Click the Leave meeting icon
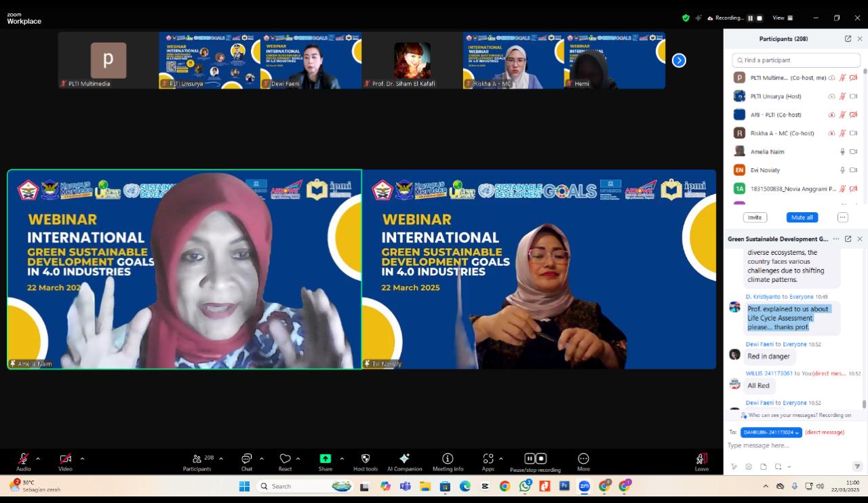The image size is (868, 503). pyautogui.click(x=701, y=459)
